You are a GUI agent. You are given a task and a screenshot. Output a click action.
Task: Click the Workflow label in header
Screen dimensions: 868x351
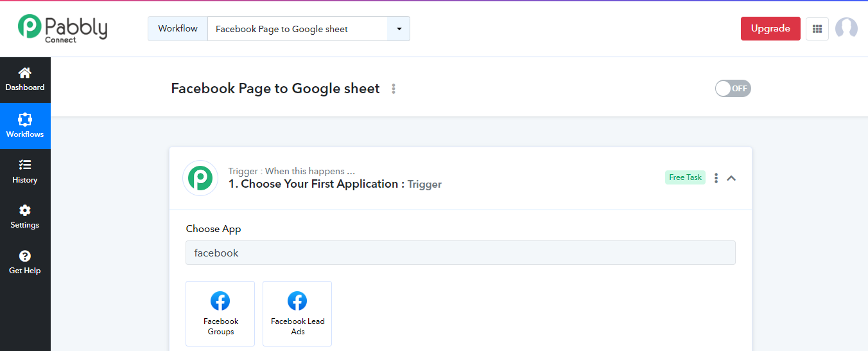(x=178, y=29)
